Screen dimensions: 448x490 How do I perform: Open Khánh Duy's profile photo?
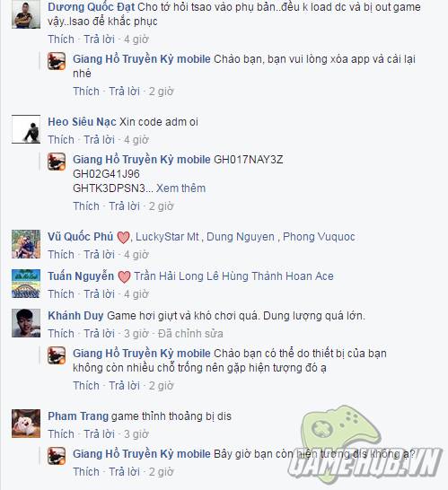[x=26, y=323]
